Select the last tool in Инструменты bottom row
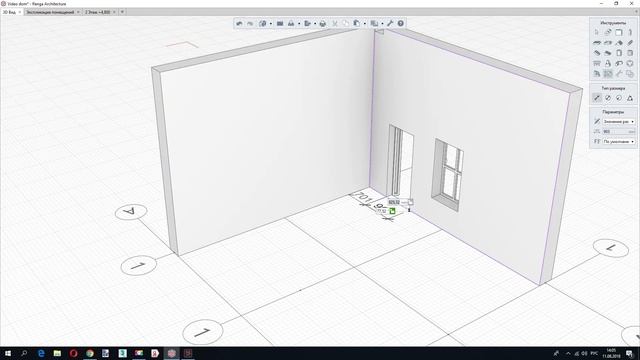 pyautogui.click(x=630, y=74)
